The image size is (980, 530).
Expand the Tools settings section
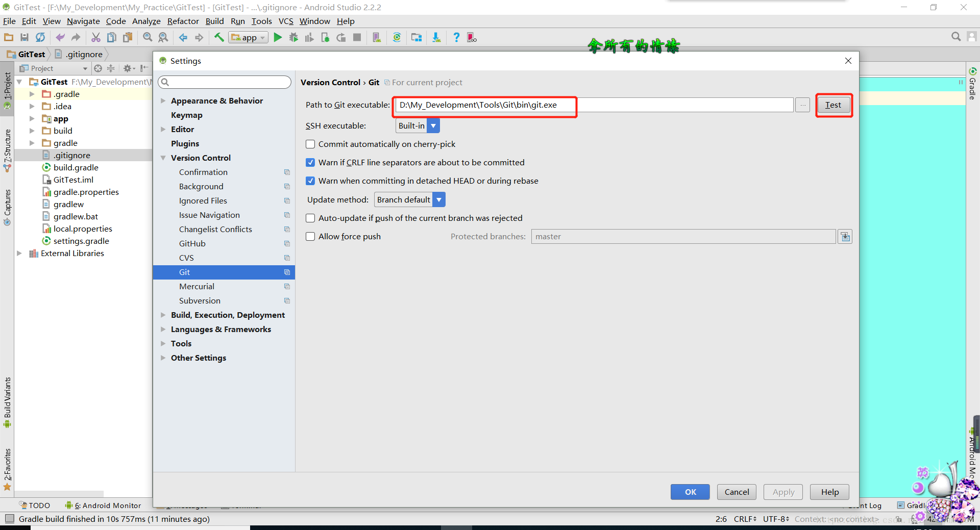click(163, 344)
